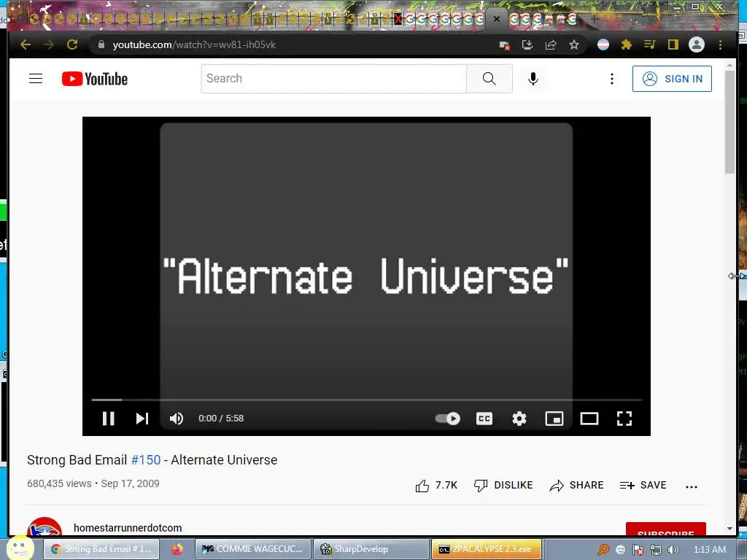The height and width of the screenshot is (560, 747).
Task: Toggle closed captions CC
Action: (484, 418)
